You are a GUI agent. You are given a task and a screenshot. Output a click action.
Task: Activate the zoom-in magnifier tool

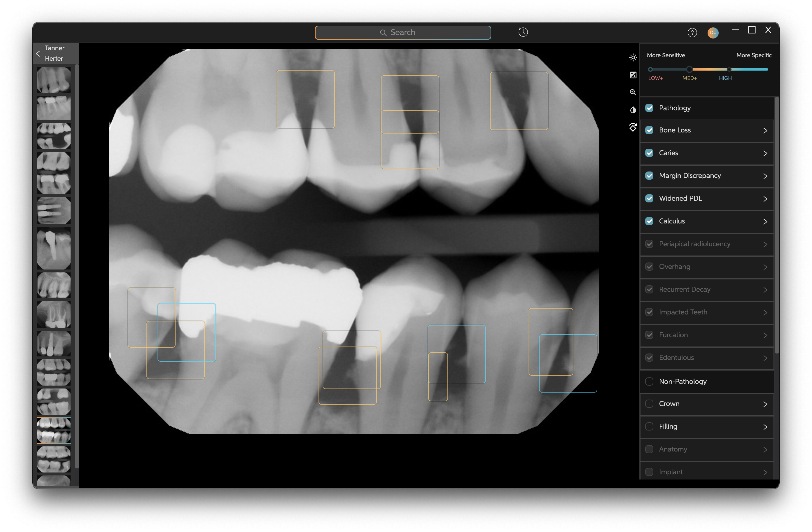tap(633, 92)
